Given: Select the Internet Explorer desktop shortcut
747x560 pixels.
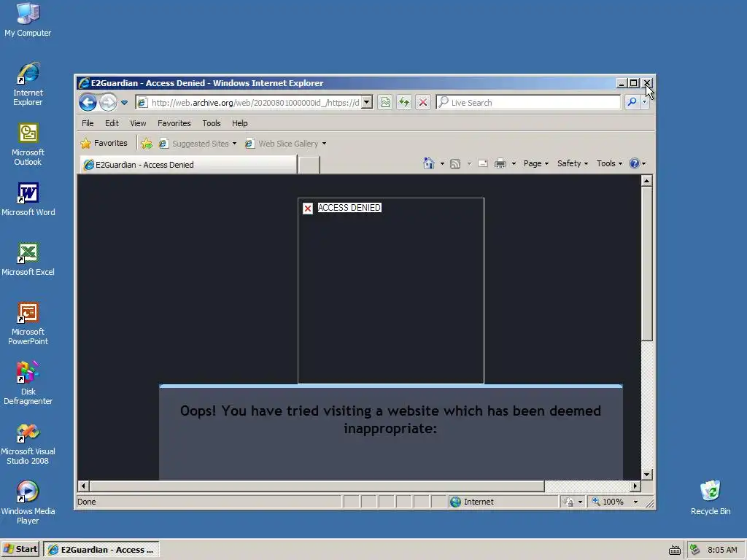Looking at the screenshot, I should click(x=28, y=85).
